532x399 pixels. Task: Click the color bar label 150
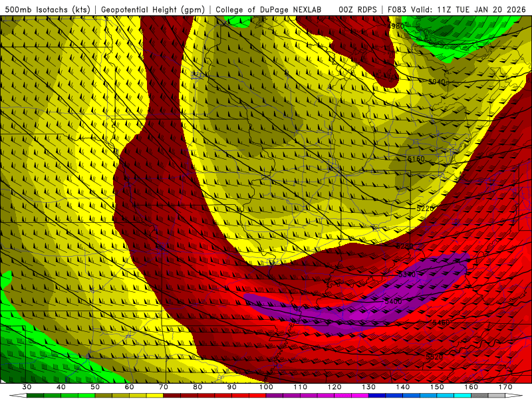tap(438, 387)
